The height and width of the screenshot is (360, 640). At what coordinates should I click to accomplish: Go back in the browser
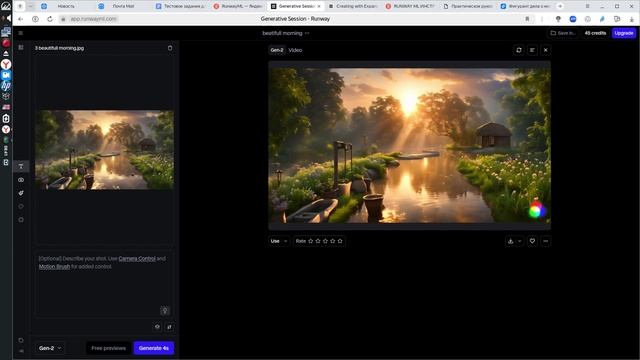click(20, 19)
